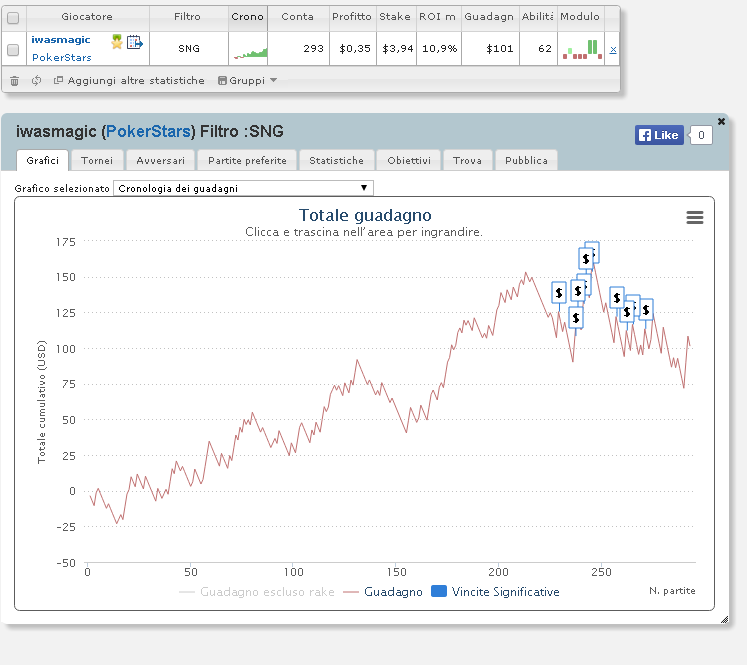Click the trash delete icon below table
Viewport: 747px width, 665px height.
tap(15, 81)
